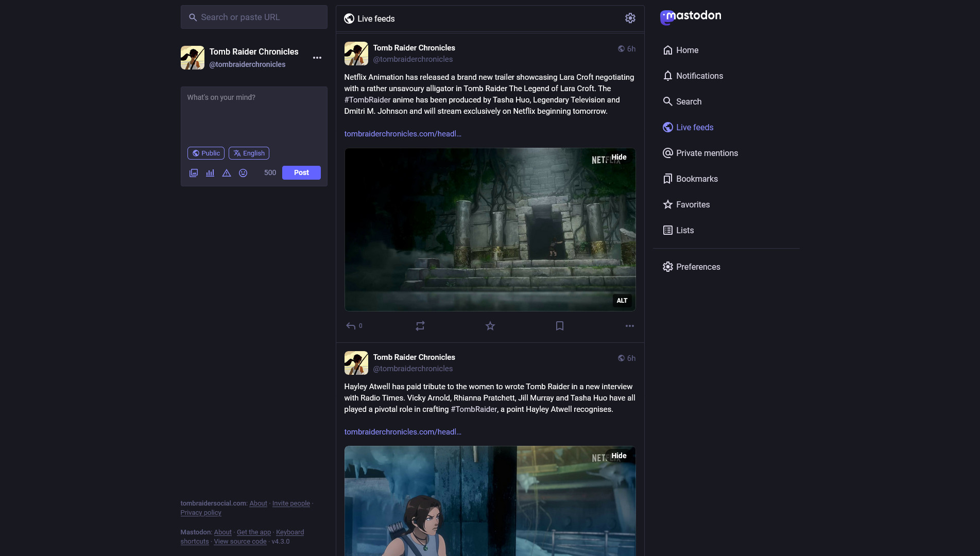980x556 pixels.
Task: Open the temple ruins trailer thumbnail
Action: pos(490,230)
